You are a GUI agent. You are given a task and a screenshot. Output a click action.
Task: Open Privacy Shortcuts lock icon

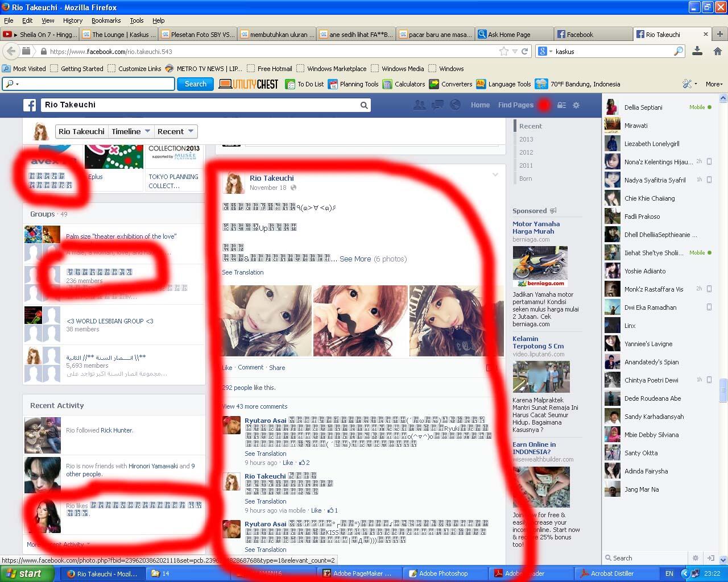pos(561,105)
